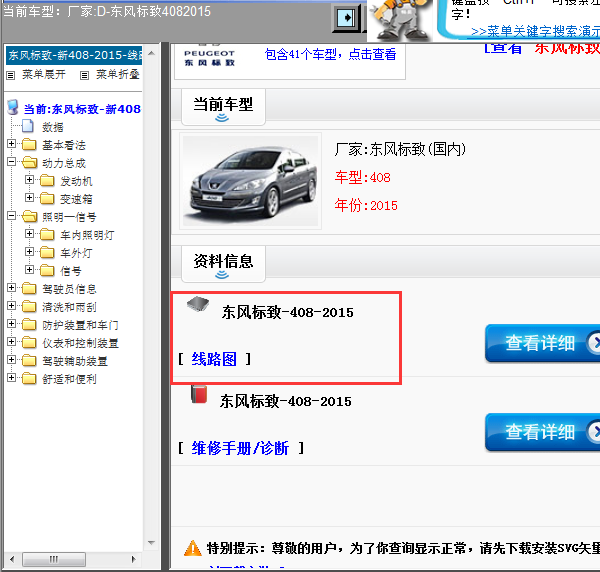This screenshot has height=572, width=600.
Task: Open the menu keyword search demo link
Action: [x=535, y=31]
